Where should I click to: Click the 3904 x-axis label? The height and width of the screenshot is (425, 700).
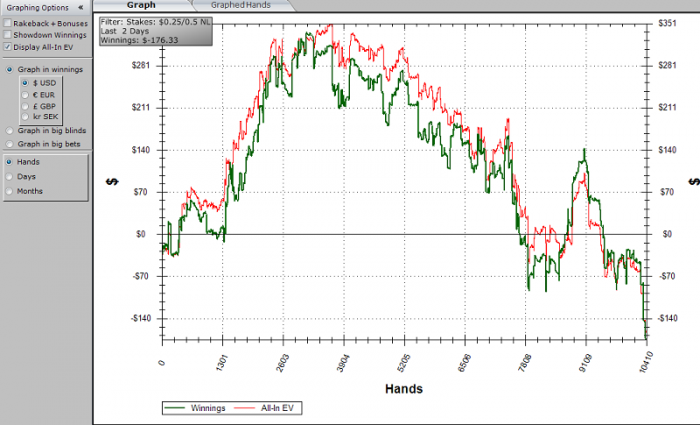pyautogui.click(x=342, y=362)
